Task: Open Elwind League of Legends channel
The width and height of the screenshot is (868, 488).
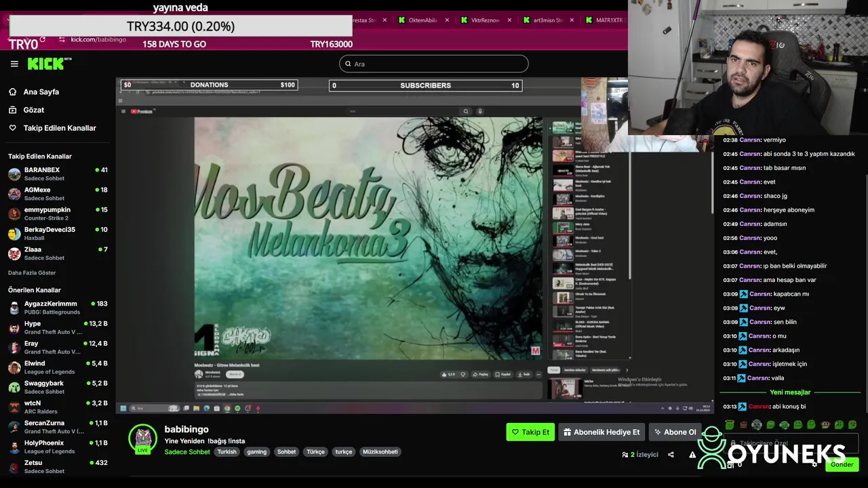Action: pyautogui.click(x=58, y=367)
